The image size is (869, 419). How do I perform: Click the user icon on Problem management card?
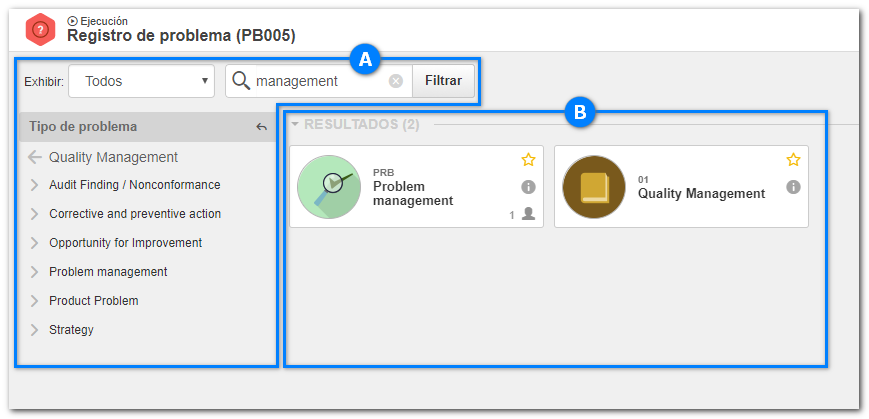[x=529, y=214]
